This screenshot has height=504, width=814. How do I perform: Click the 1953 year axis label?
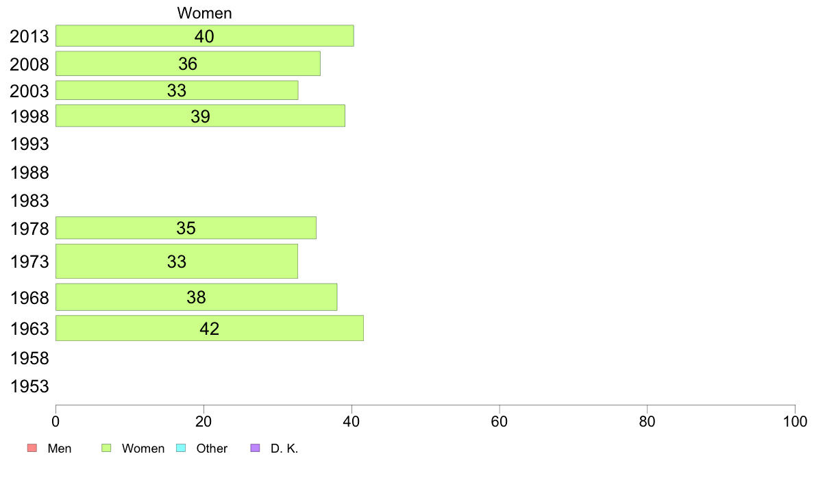coord(29,386)
